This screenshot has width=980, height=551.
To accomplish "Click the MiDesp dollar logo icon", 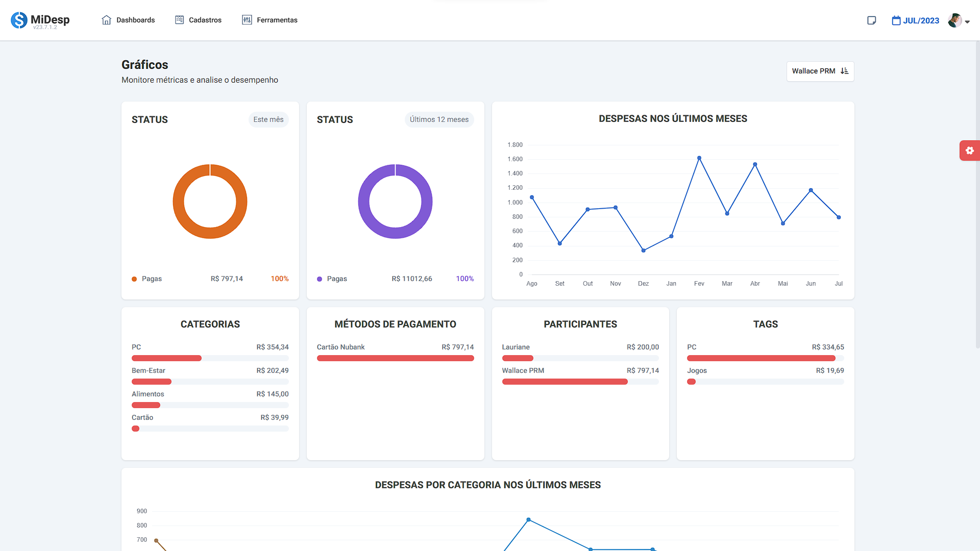I will (19, 20).
